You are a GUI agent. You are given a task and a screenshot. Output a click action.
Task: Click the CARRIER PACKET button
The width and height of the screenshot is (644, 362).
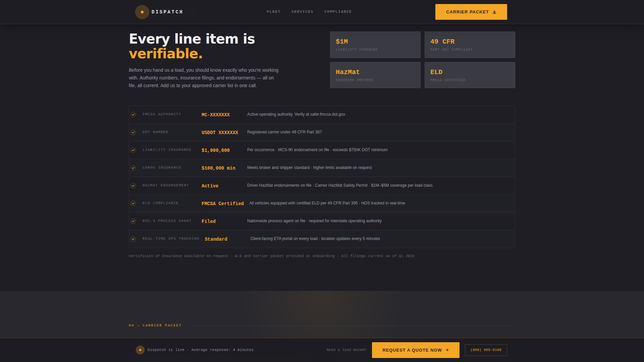tap(471, 12)
